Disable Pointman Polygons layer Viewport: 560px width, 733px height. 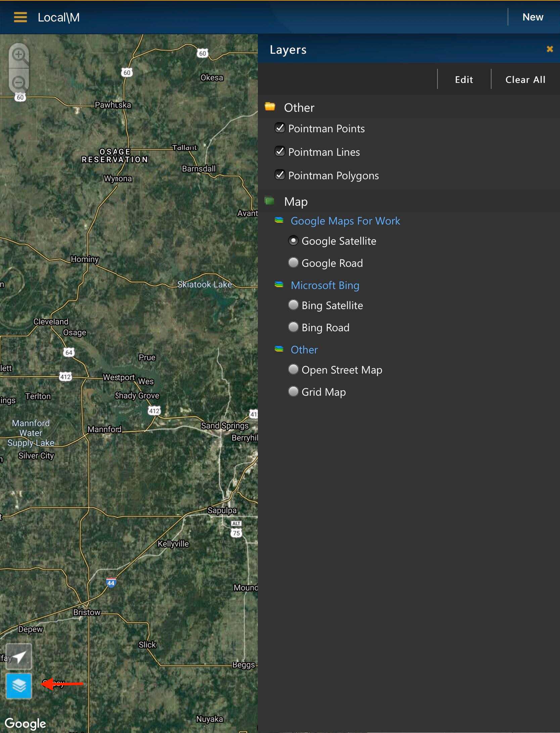(280, 175)
